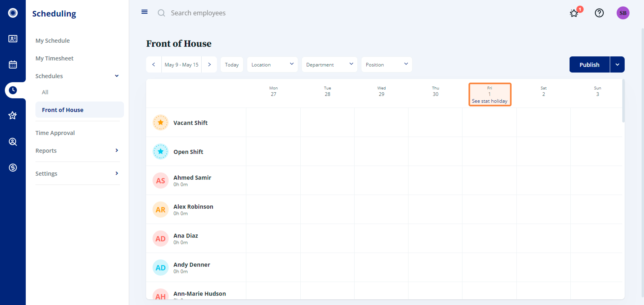The image size is (644, 305).
Task: Click Vacant Shift cell for Mon 27
Action: tap(273, 122)
